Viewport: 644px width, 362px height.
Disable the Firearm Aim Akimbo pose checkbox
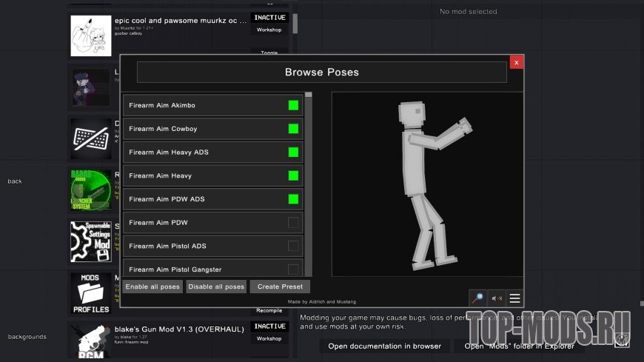293,105
